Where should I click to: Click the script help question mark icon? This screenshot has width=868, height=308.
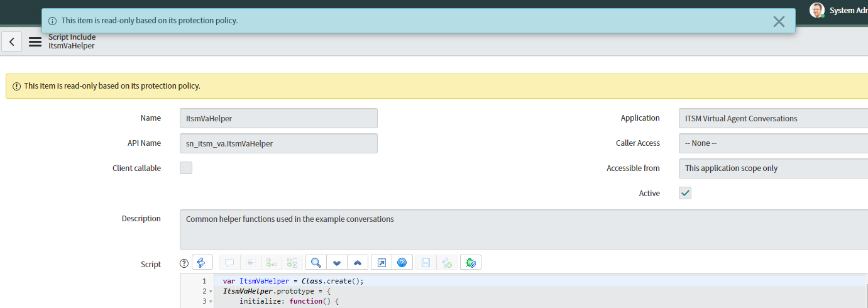(x=184, y=263)
